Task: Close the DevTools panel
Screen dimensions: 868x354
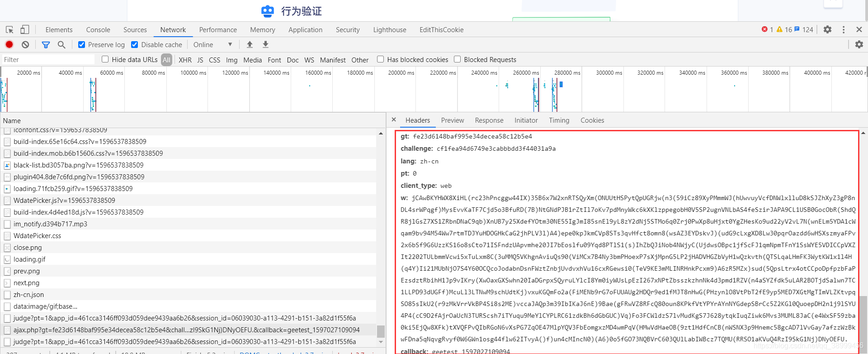Action: tap(859, 29)
